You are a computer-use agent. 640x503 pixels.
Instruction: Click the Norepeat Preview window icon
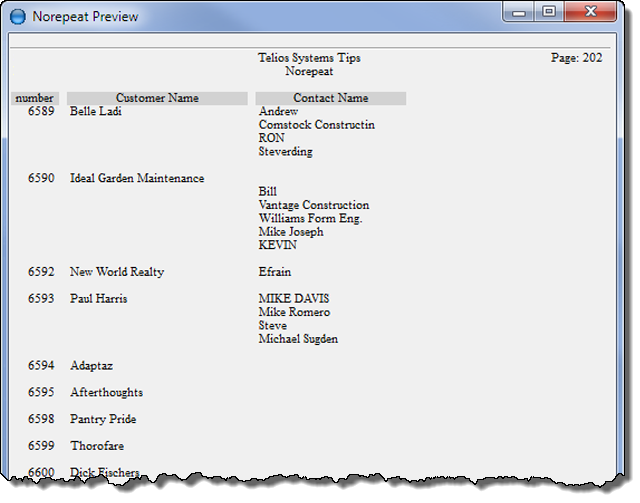point(17,16)
